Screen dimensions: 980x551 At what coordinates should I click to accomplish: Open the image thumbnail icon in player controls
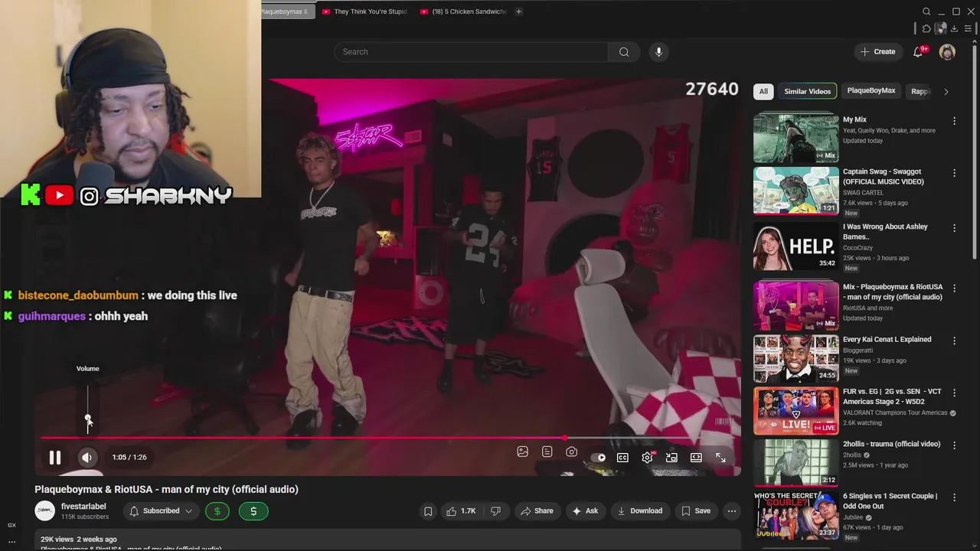pos(523,452)
